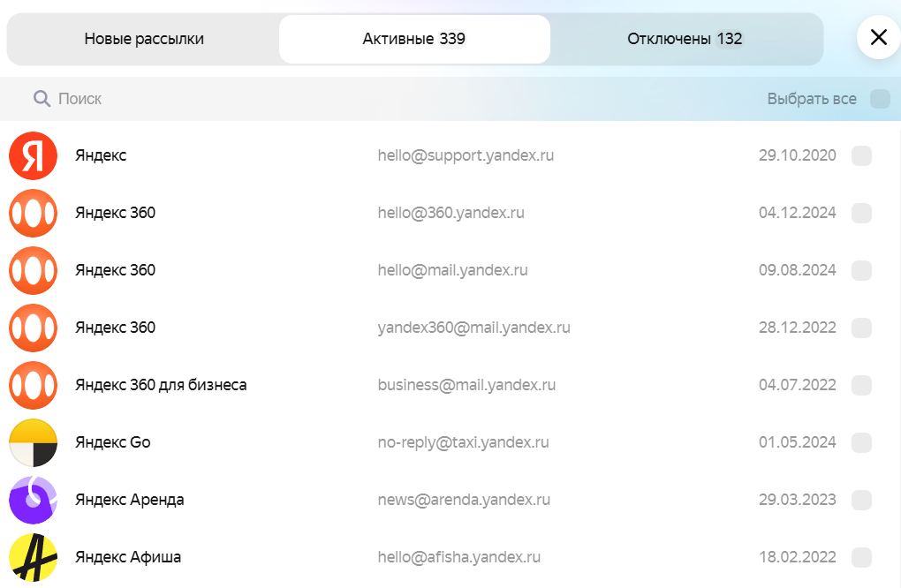Click the Яндекс Go taxi logo
This screenshot has height=588, width=901.
33,443
